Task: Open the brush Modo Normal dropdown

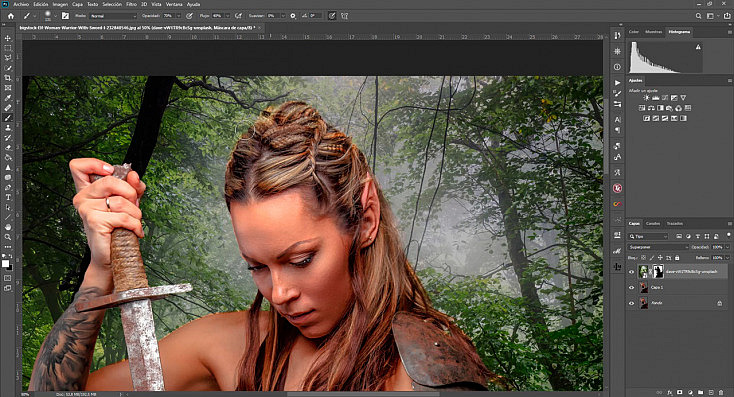Action: coord(113,16)
